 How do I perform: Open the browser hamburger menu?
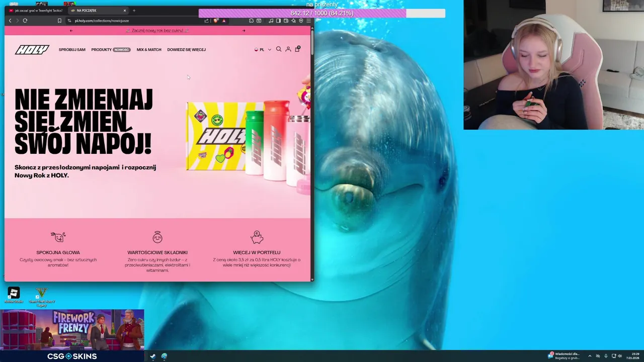pos(308,21)
